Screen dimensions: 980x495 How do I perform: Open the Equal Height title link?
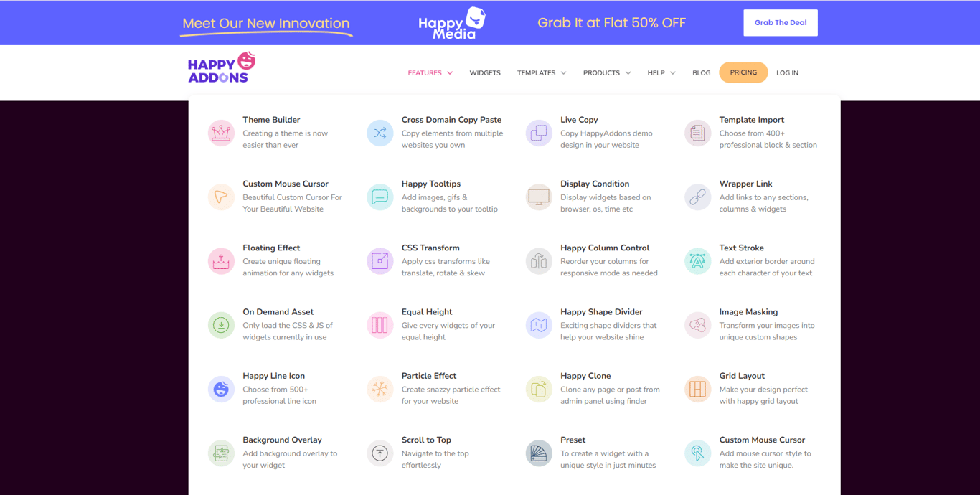[x=427, y=312]
